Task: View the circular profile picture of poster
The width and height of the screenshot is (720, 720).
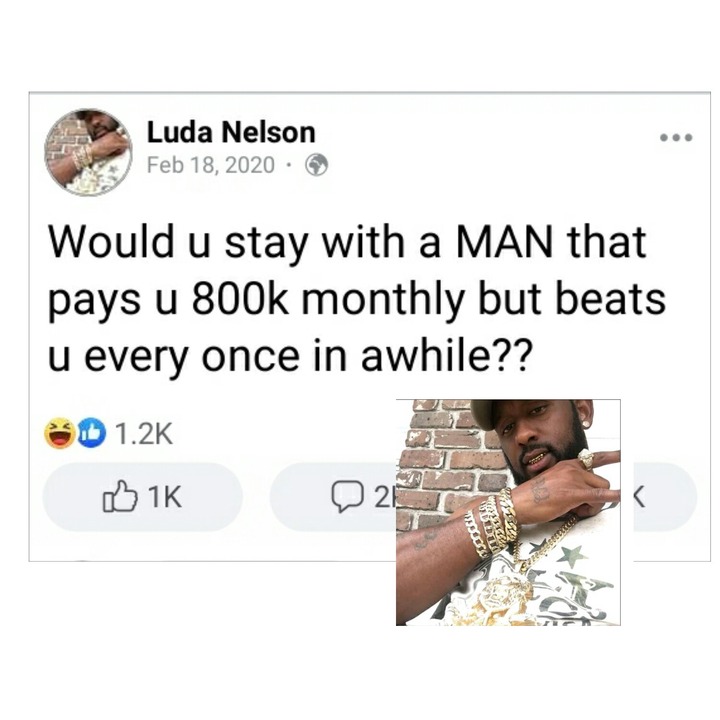Action: 89,153
